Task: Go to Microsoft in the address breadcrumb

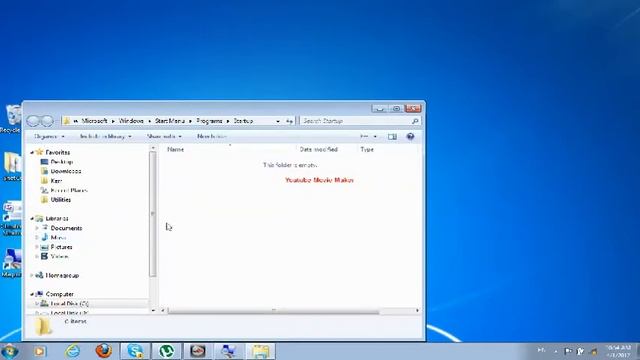Action: (x=94, y=121)
